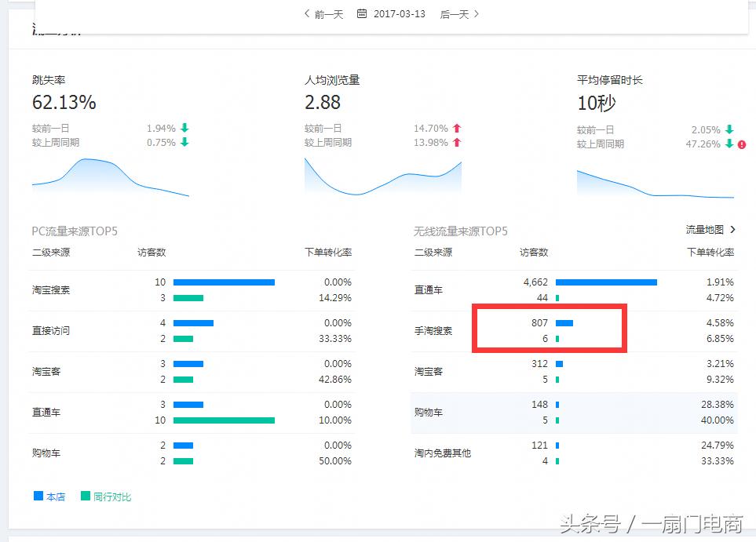Click the green down arrow beside 2.05%
This screenshot has width=756, height=542.
(729, 129)
